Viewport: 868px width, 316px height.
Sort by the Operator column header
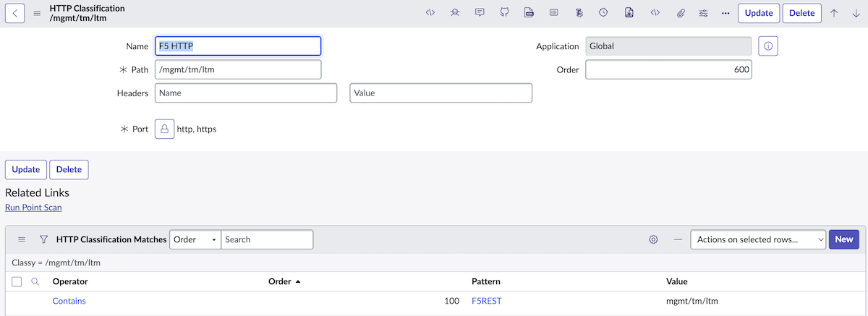[70, 281]
